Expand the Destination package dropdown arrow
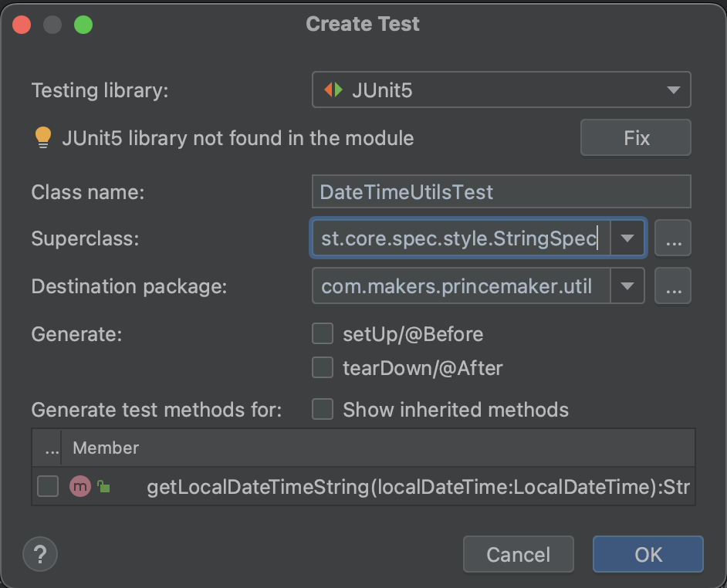727x588 pixels. click(627, 286)
